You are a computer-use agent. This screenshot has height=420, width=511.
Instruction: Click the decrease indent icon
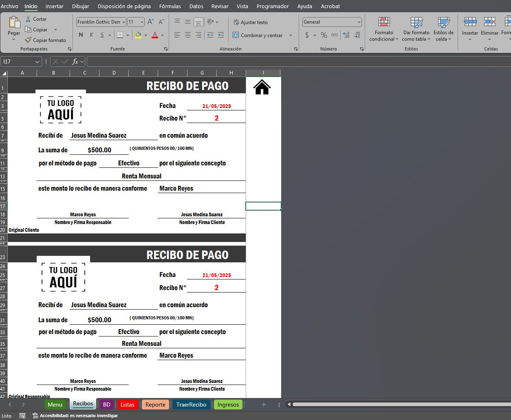210,35
